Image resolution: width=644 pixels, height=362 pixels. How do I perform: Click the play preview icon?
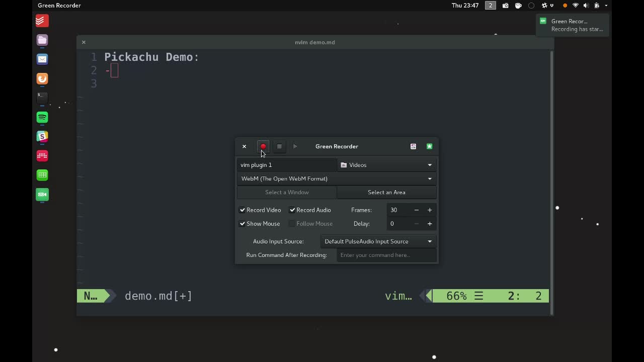point(295,146)
